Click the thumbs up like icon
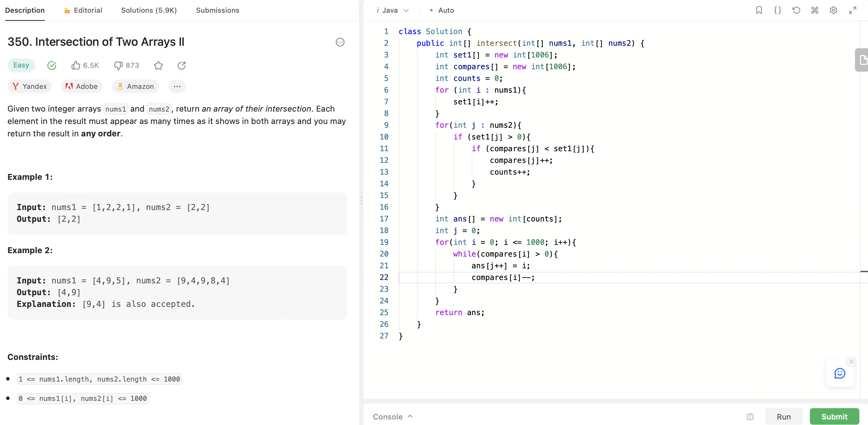868x425 pixels. click(x=76, y=65)
